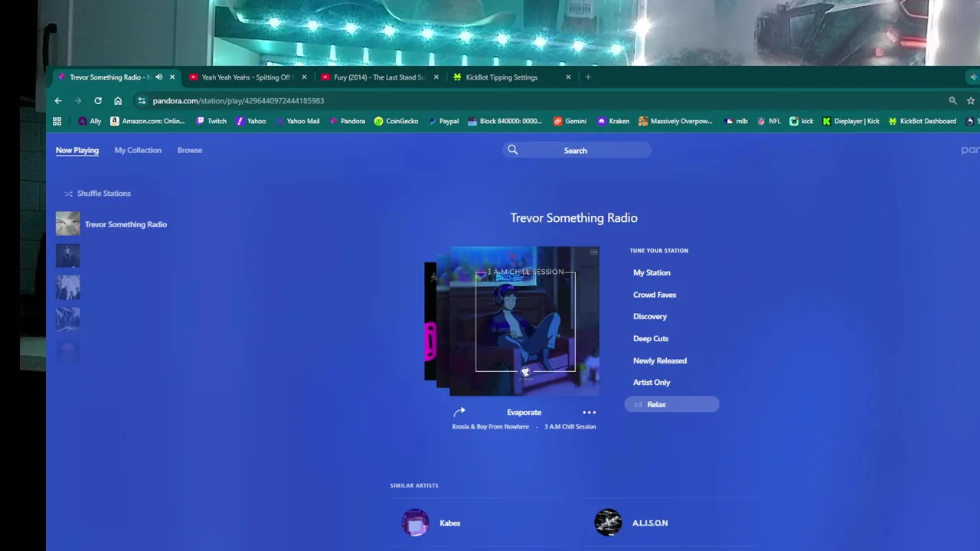Open the Massively Overpowered bookmark
This screenshot has height=551, width=980.
tap(675, 121)
